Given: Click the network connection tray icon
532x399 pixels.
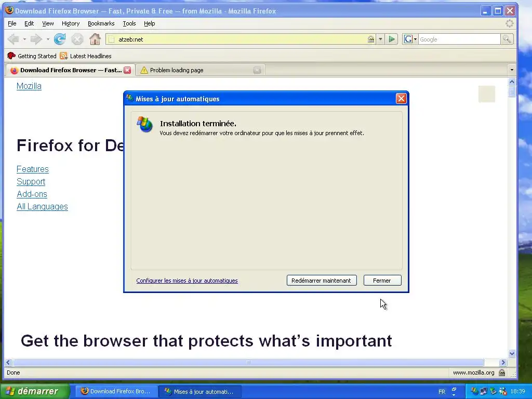Looking at the screenshot, I should coord(484,391).
